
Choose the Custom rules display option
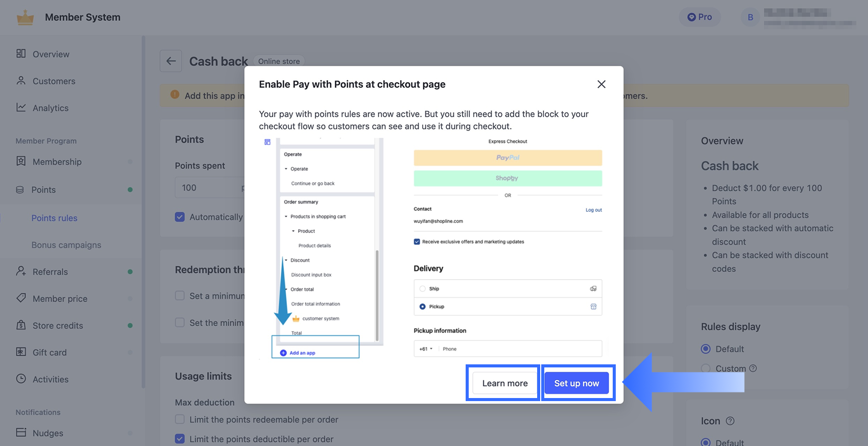706,368
